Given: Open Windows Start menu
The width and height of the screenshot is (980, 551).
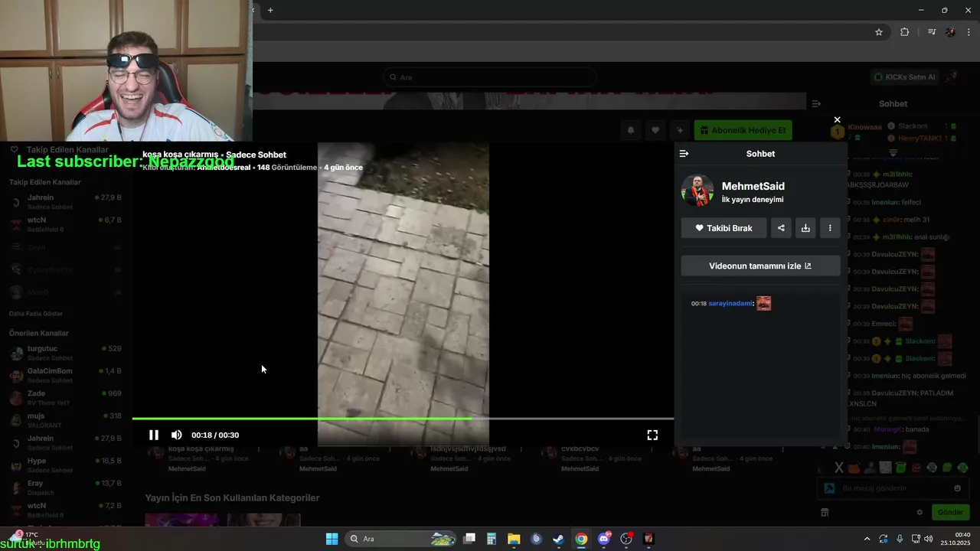Looking at the screenshot, I should point(332,539).
